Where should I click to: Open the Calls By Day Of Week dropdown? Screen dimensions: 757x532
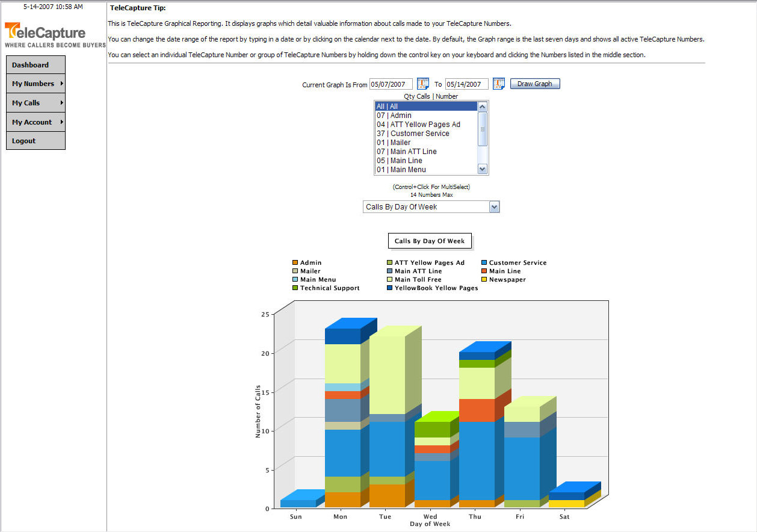coord(431,207)
